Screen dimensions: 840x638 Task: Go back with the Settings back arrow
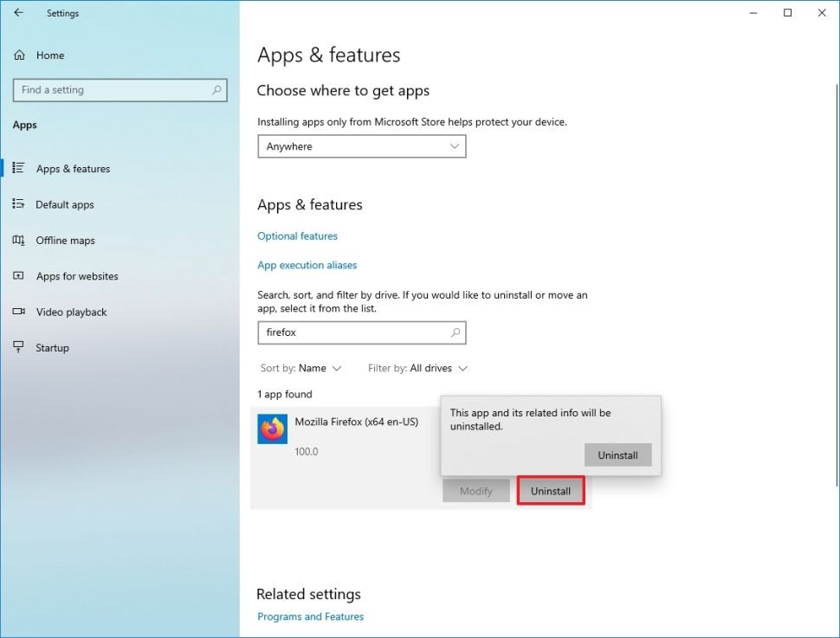(x=19, y=12)
